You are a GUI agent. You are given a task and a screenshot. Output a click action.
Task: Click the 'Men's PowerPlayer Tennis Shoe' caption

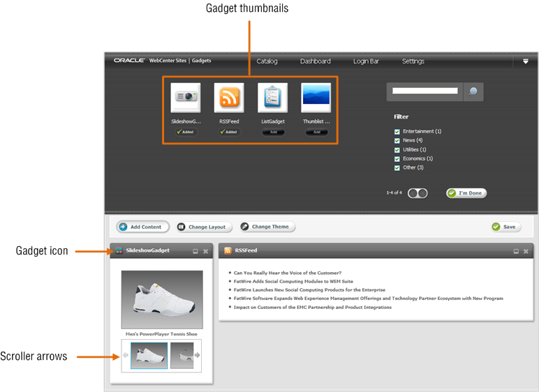[161, 334]
